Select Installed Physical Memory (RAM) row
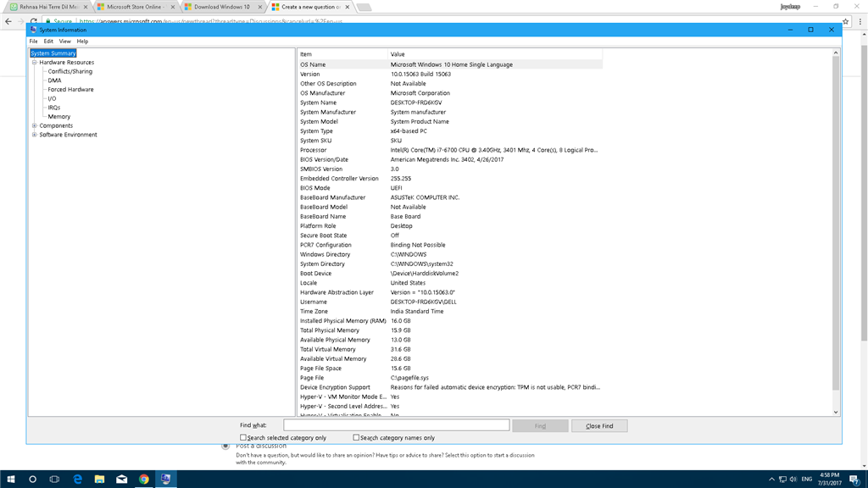Viewport: 868px width, 488px height. (449, 321)
